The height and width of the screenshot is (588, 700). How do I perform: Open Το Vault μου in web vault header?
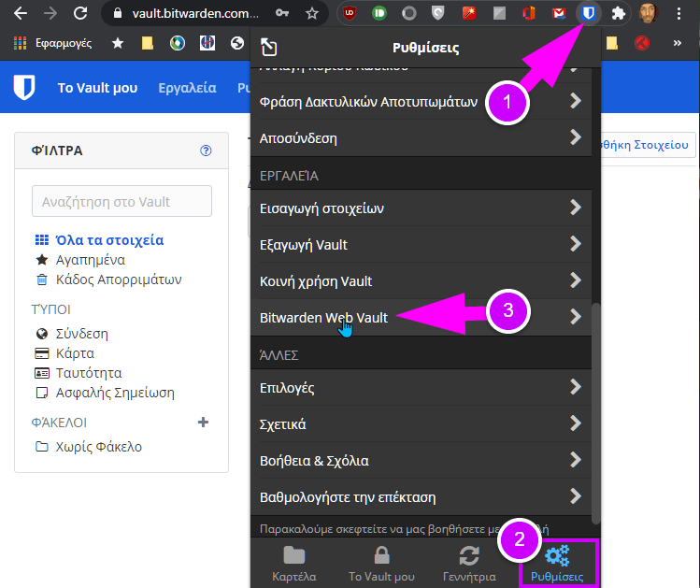click(x=97, y=88)
